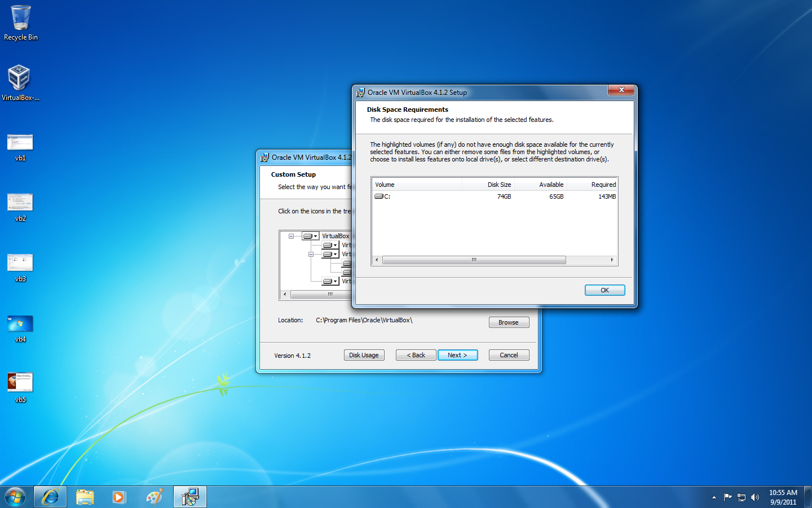This screenshot has height=508, width=812.
Task: Select the VirtualBox root feature label
Action: (336, 236)
